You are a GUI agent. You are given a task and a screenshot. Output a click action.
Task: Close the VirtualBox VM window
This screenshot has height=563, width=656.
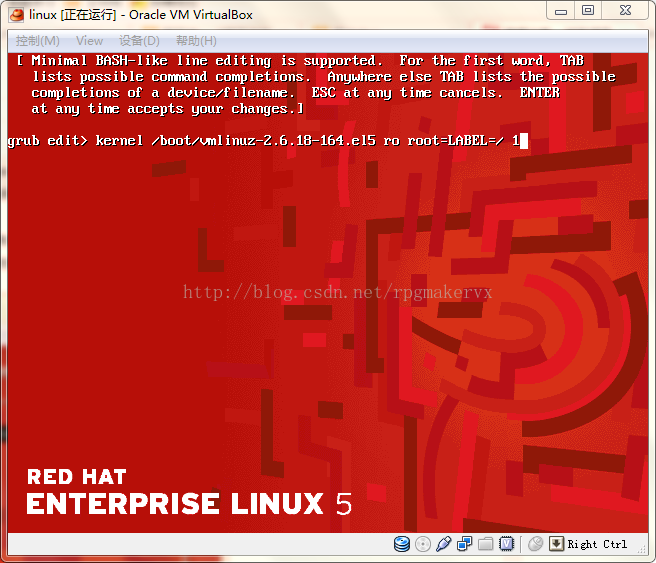(x=625, y=10)
